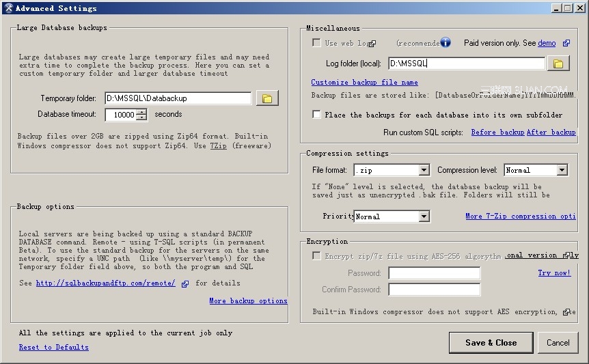Click the Reset to Defaults link
589x364 pixels.
tap(53, 347)
